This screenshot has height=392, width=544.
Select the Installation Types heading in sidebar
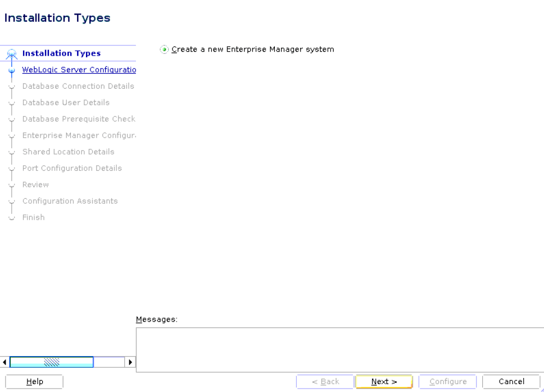point(62,53)
